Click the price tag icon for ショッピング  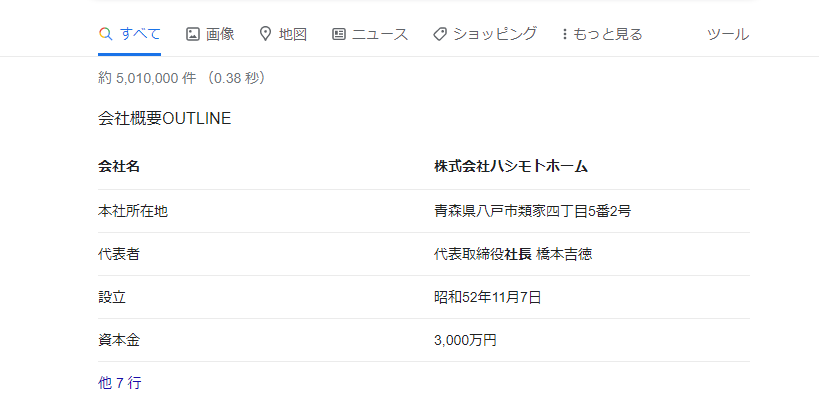[x=440, y=34]
